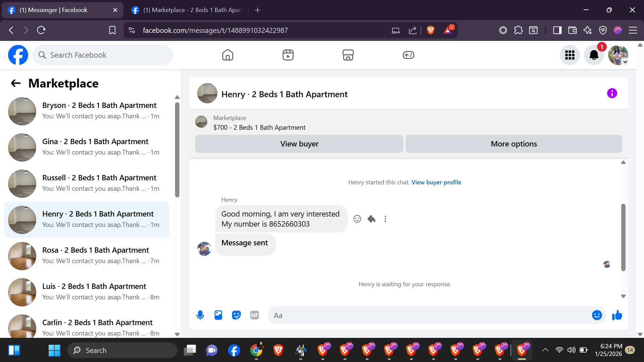The height and width of the screenshot is (362, 644).
Task: Show hidden system tray icons
Action: click(545, 350)
